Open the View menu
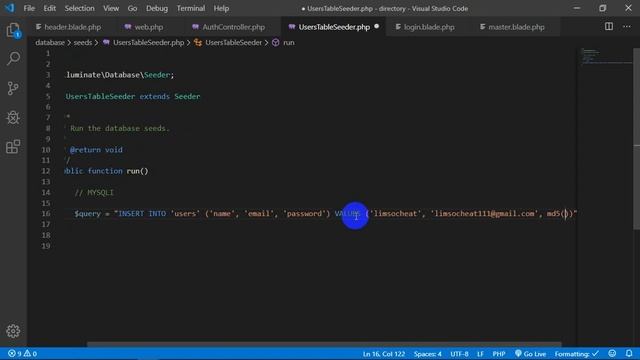 click(111, 8)
